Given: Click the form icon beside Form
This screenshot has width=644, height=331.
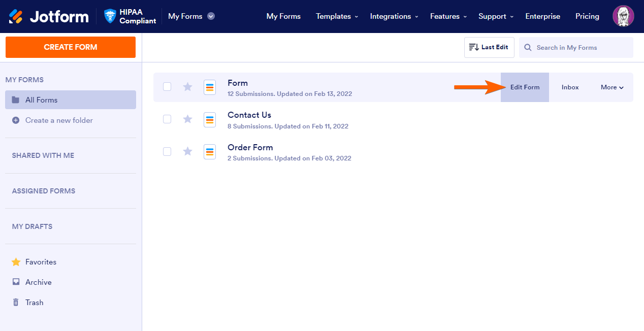Looking at the screenshot, I should pos(210,87).
